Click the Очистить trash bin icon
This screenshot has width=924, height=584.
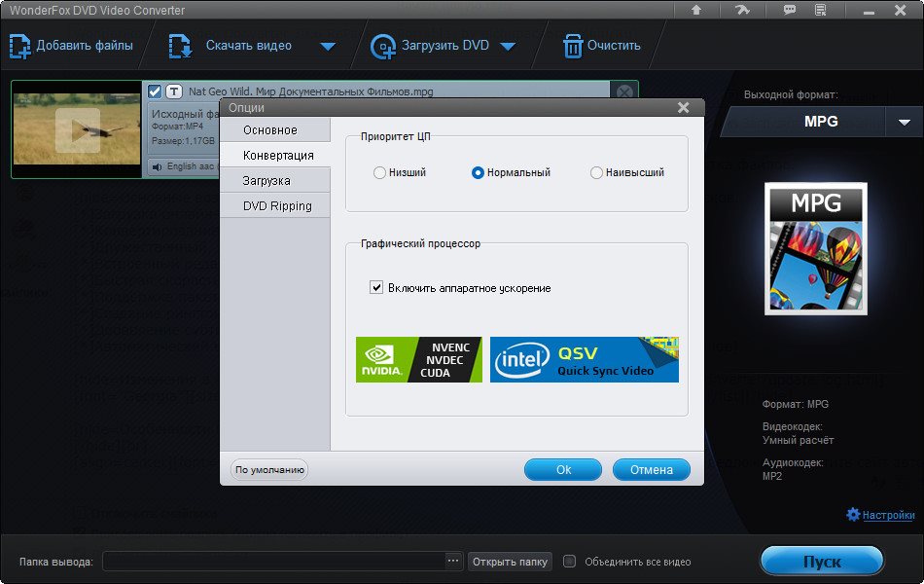click(573, 46)
